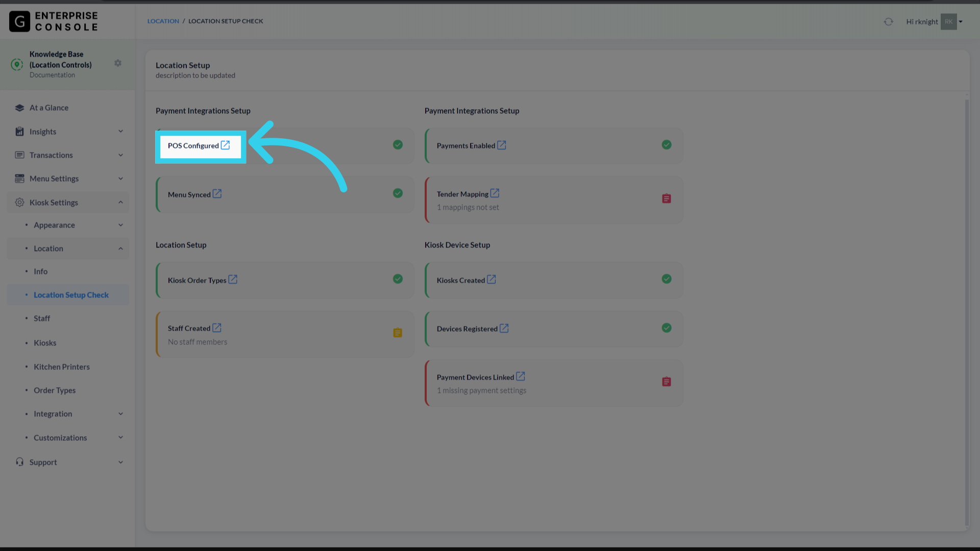
Task: Click the LOCATION SETUP CHECK breadcrumb text
Action: pos(226,21)
